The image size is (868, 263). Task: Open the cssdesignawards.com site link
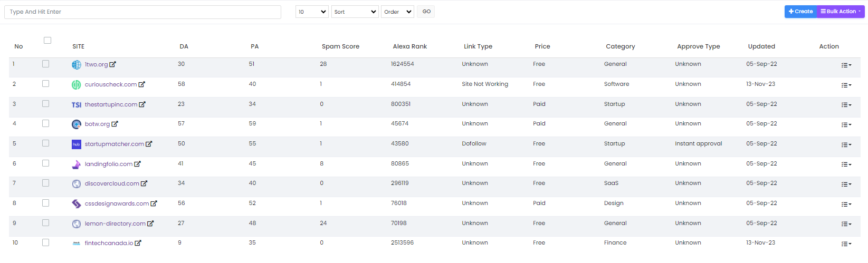coord(117,203)
